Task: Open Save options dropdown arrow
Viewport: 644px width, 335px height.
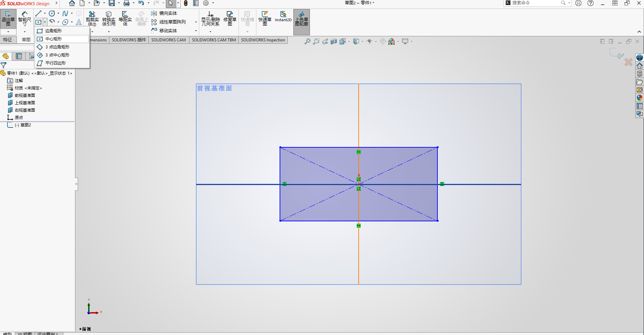Action: click(119, 3)
